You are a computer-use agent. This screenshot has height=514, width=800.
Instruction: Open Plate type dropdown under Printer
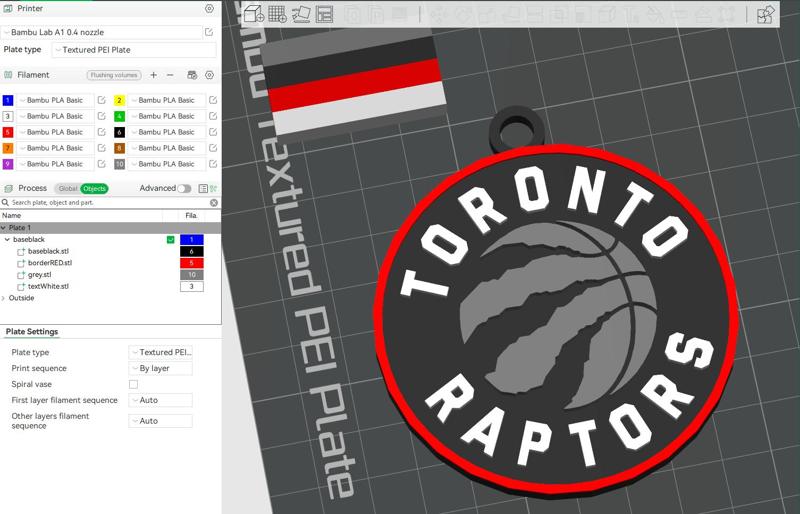(x=134, y=50)
